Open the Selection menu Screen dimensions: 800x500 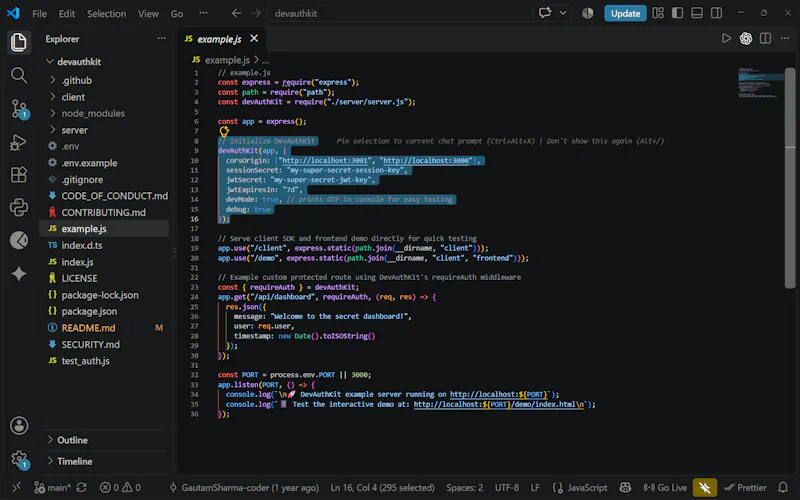106,14
